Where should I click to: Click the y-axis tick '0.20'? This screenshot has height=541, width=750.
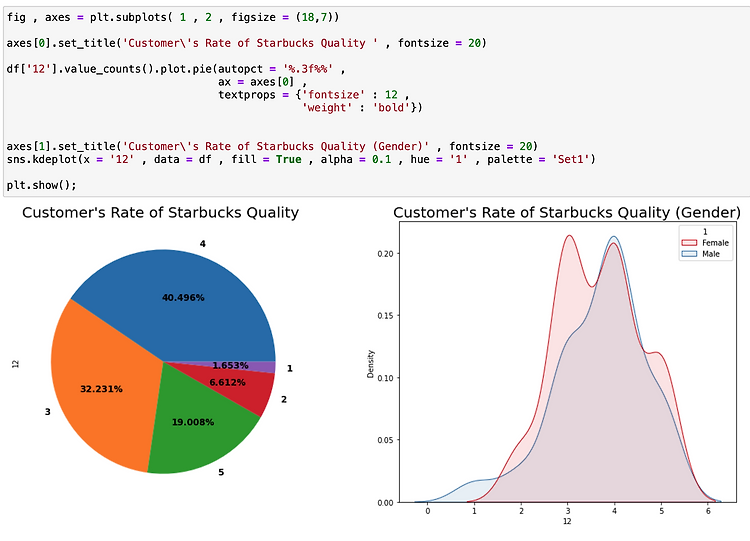pyautogui.click(x=386, y=254)
